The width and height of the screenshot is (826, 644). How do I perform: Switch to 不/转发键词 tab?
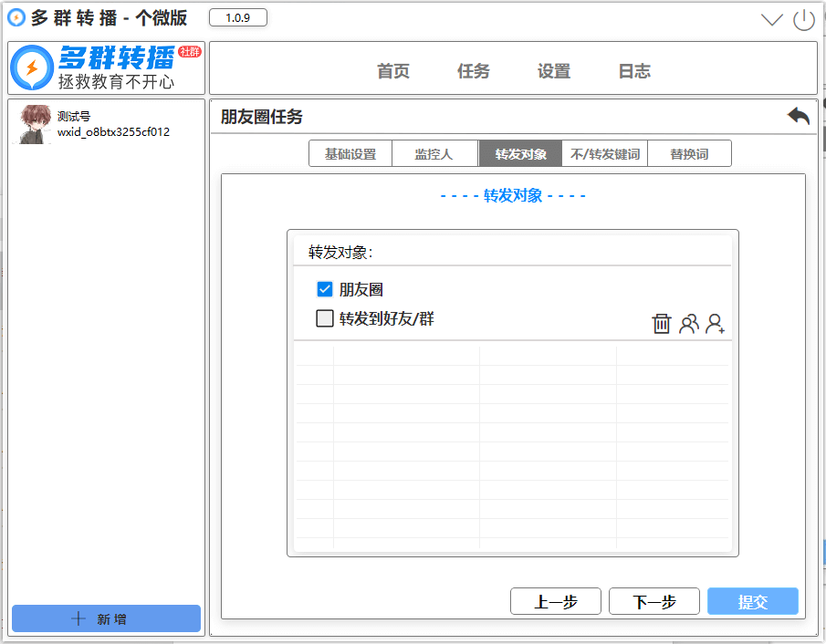coord(605,154)
